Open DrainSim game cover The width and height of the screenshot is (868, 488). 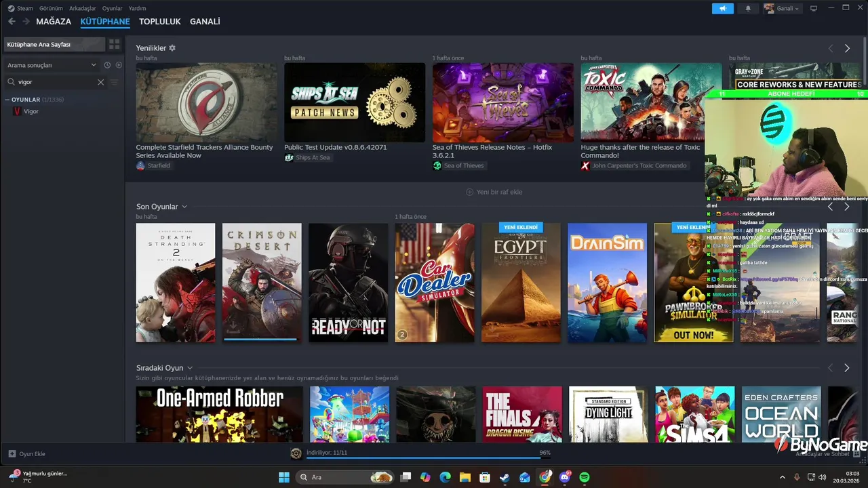point(607,283)
